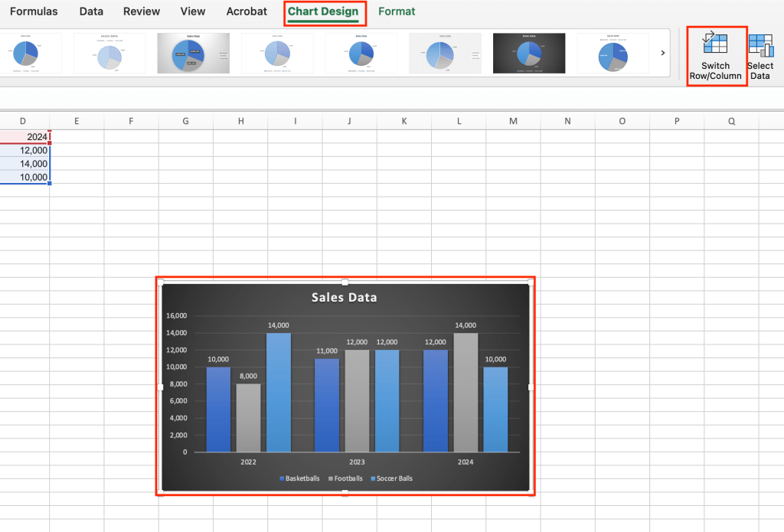Select the 2023 Basketballs bar labeled 11,000
784x532 pixels.
327,405
